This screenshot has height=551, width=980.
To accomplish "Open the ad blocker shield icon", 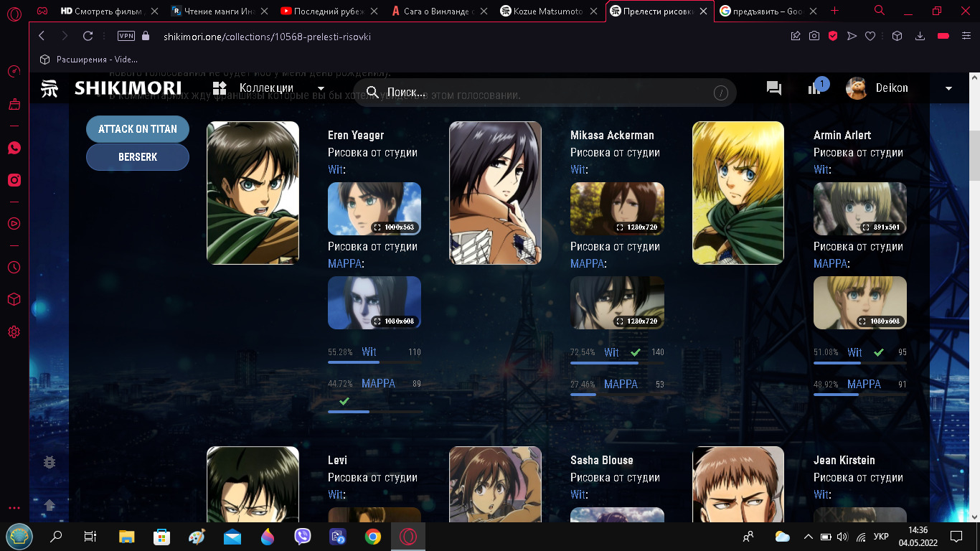I will pos(833,36).
